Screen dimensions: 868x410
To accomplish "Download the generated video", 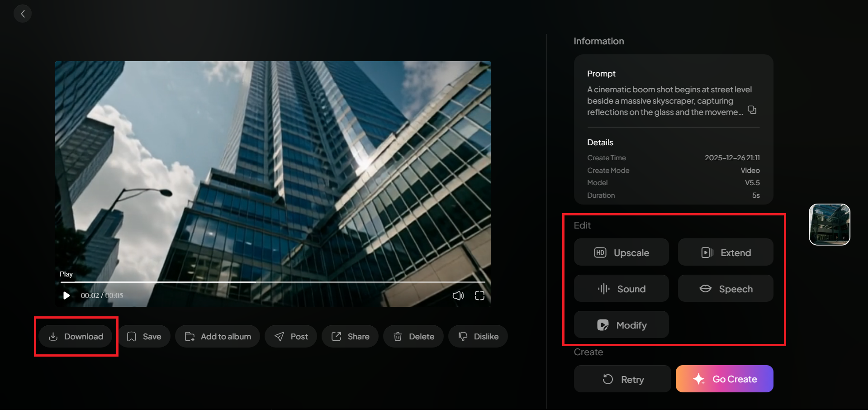I will pos(76,336).
